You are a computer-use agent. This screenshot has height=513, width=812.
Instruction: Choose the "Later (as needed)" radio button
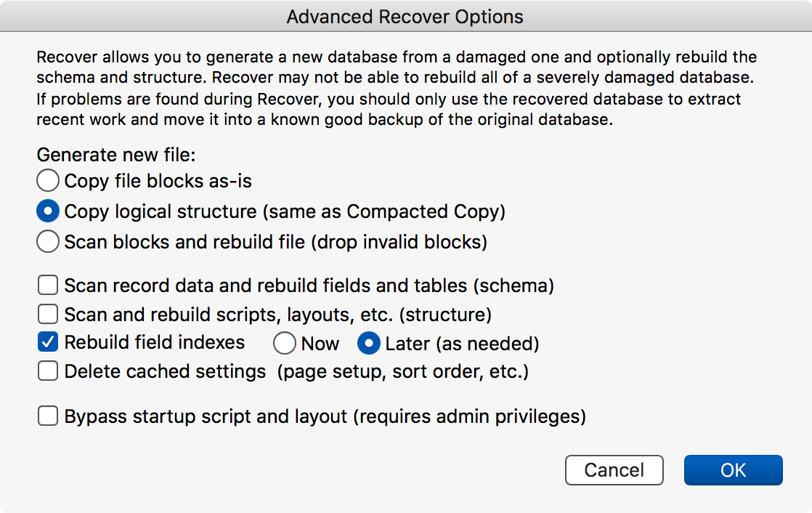[x=369, y=343]
